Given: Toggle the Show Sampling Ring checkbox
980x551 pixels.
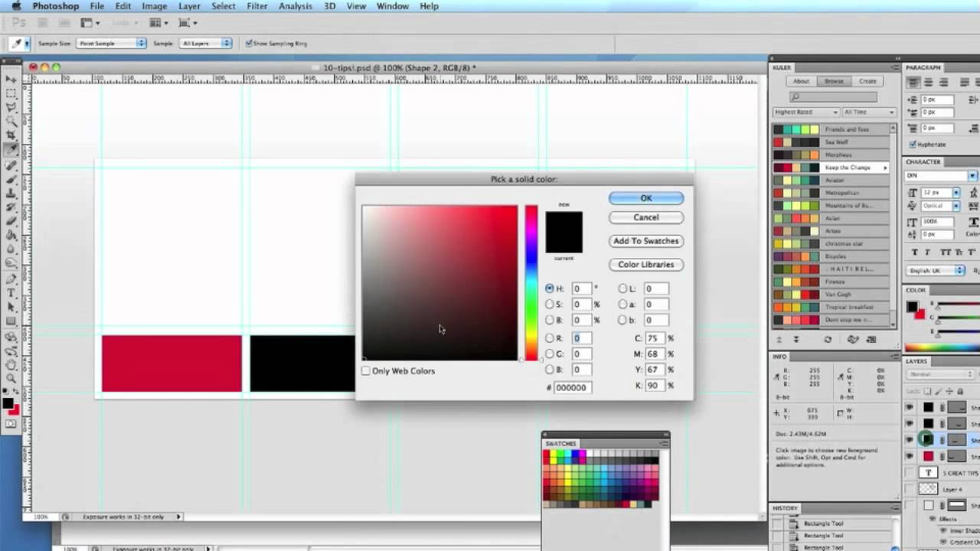Looking at the screenshot, I should pos(249,44).
